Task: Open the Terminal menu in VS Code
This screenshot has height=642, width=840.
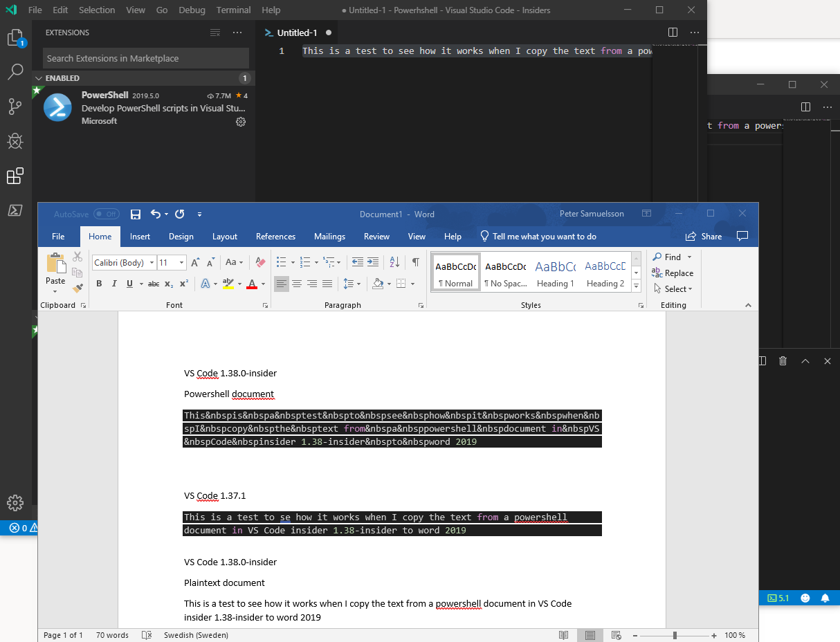Action: coord(234,10)
